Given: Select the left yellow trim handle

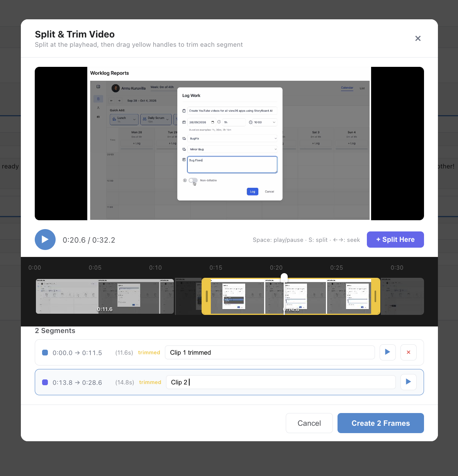Looking at the screenshot, I should coord(207,296).
